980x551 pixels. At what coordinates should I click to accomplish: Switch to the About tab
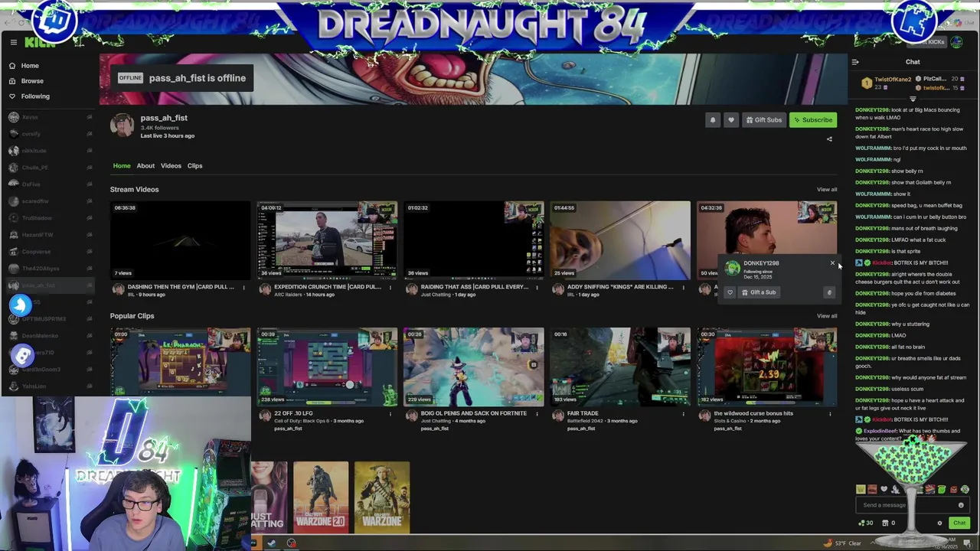(x=145, y=166)
